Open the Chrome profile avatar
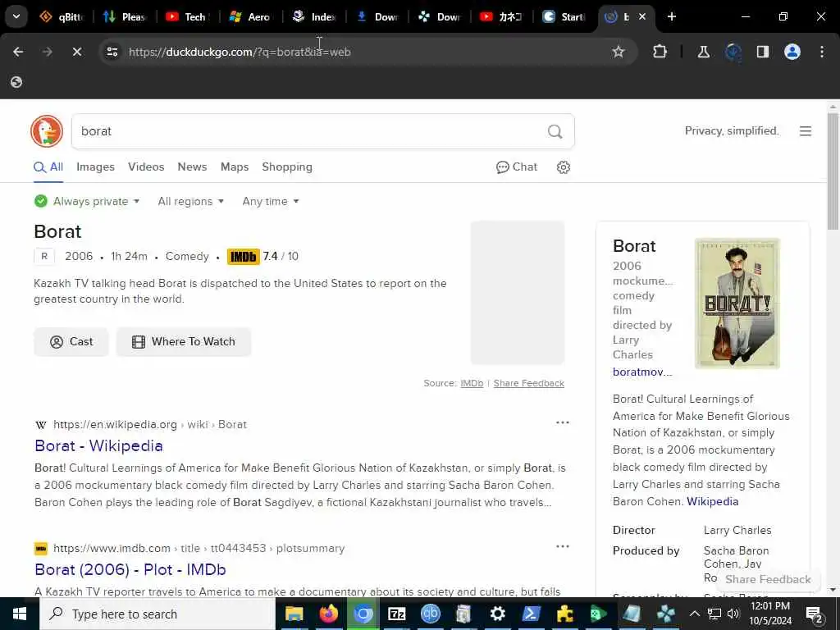 pyautogui.click(x=792, y=52)
